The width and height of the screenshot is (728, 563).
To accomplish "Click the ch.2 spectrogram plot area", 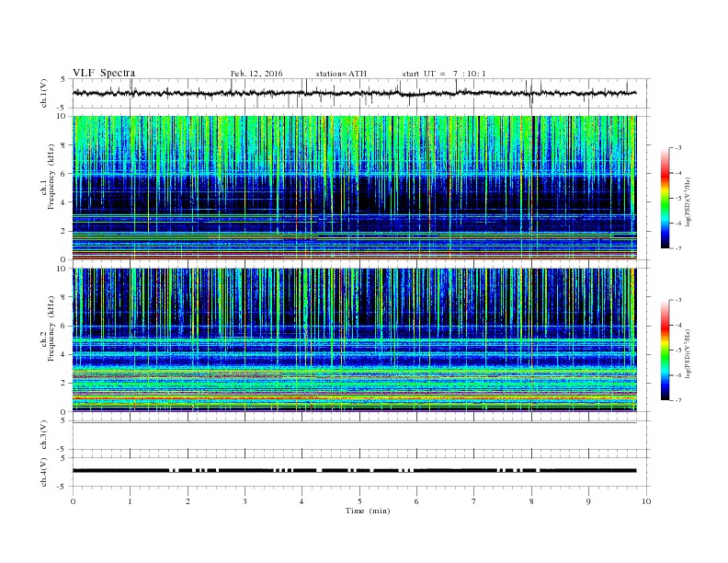I will click(x=355, y=340).
